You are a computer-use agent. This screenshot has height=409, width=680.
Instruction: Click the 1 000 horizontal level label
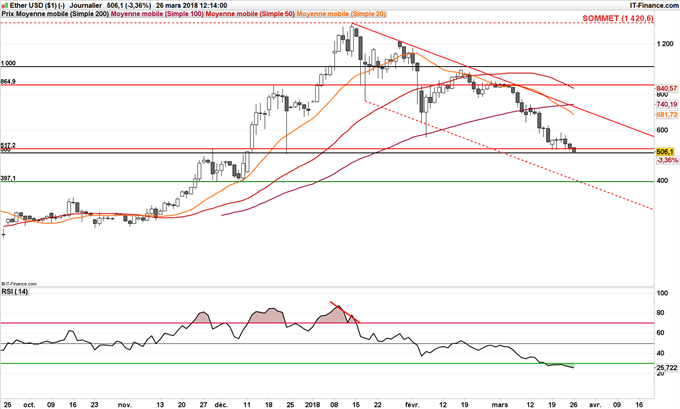point(8,63)
